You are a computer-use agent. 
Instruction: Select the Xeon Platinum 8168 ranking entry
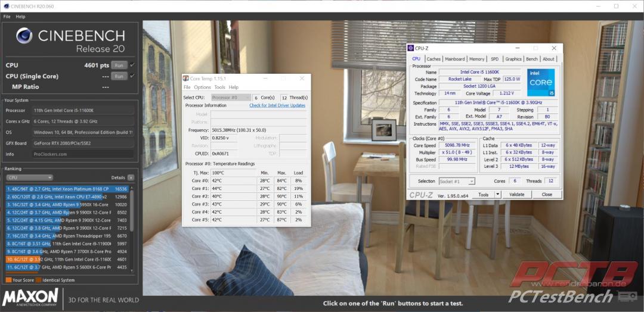(67, 189)
